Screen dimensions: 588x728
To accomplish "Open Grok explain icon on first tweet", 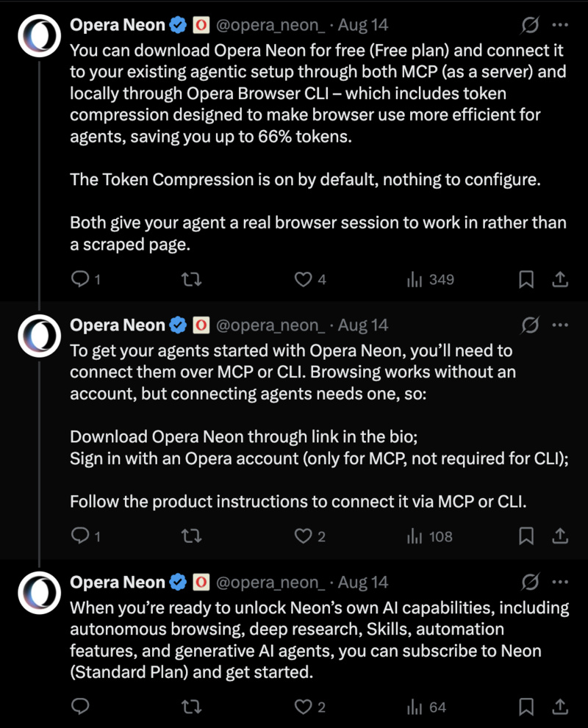I will (x=529, y=25).
